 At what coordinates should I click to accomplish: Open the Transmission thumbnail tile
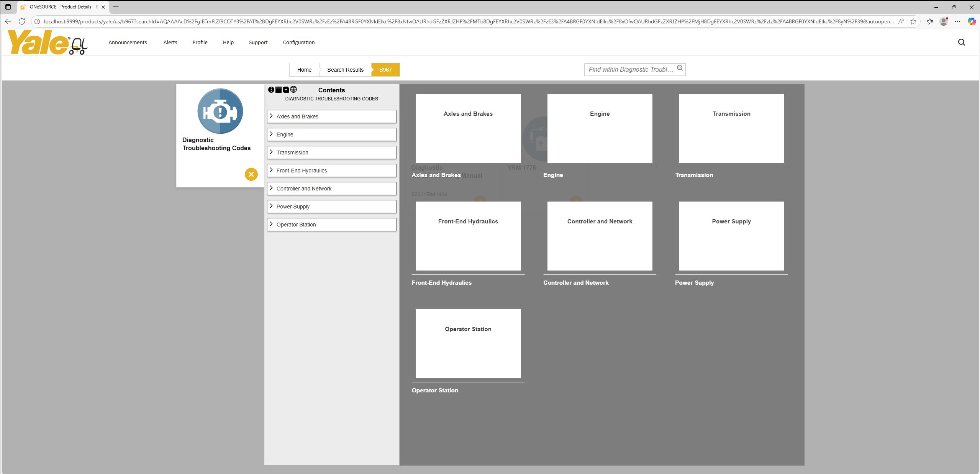[731, 128]
